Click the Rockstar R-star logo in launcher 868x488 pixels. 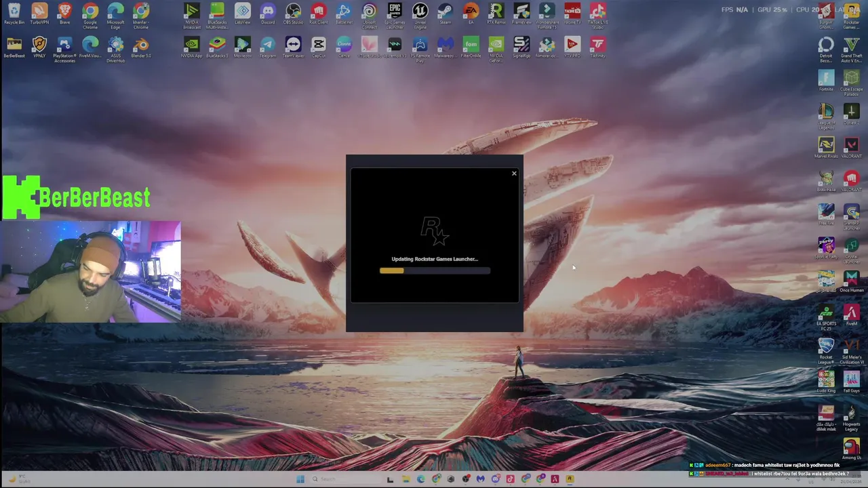[x=435, y=231]
